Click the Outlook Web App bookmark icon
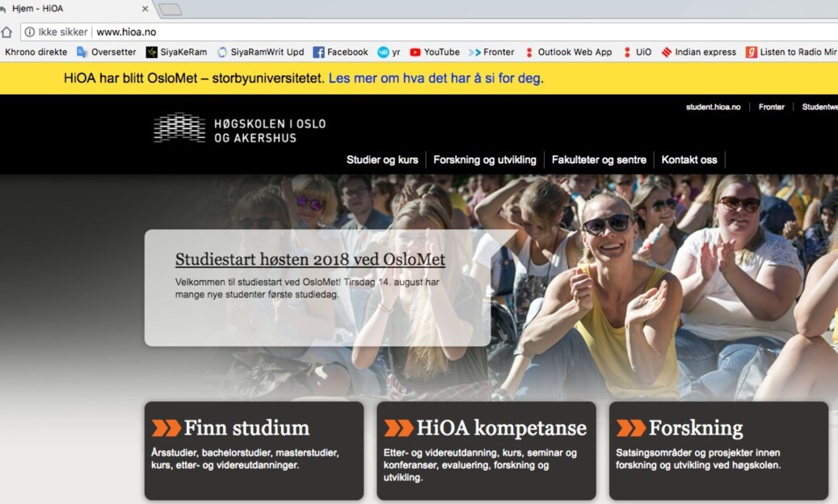Image resolution: width=838 pixels, height=504 pixels. [x=529, y=52]
